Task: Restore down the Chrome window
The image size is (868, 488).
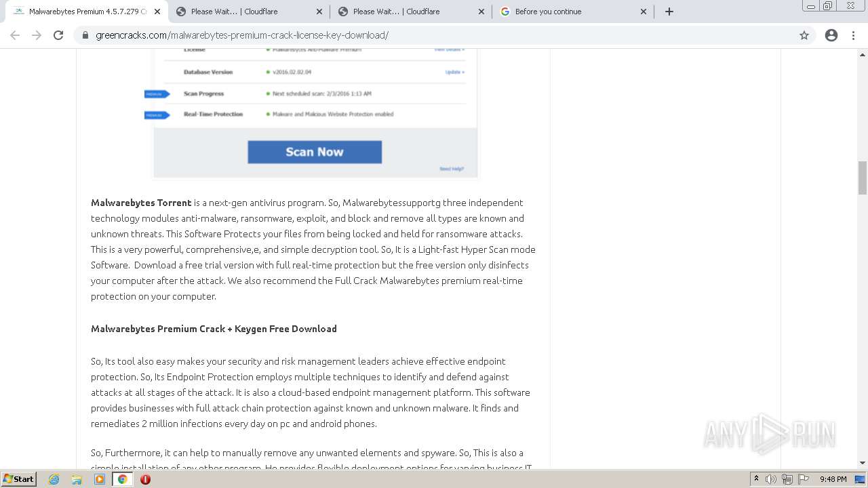Action: click(828, 5)
